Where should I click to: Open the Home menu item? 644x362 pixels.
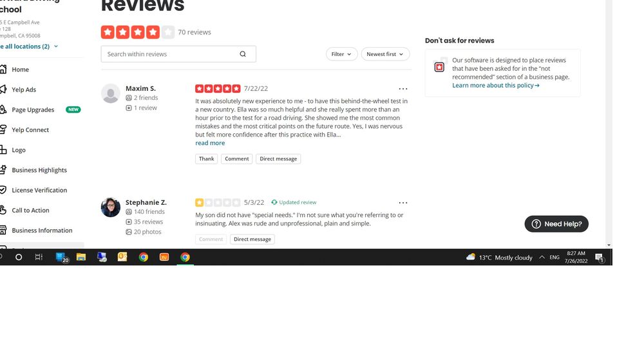point(20,70)
